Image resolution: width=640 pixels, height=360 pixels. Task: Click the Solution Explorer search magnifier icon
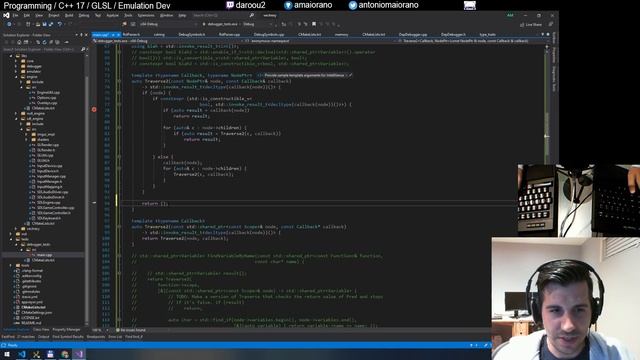[83, 49]
